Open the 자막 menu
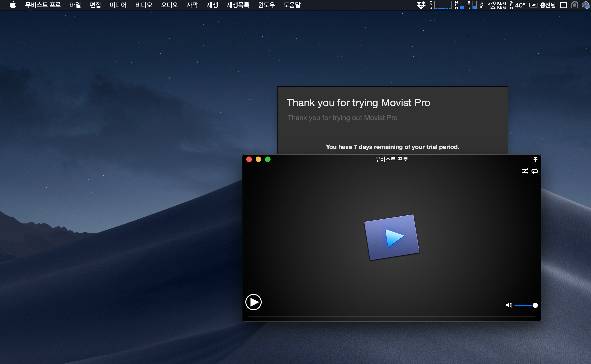 pos(192,5)
